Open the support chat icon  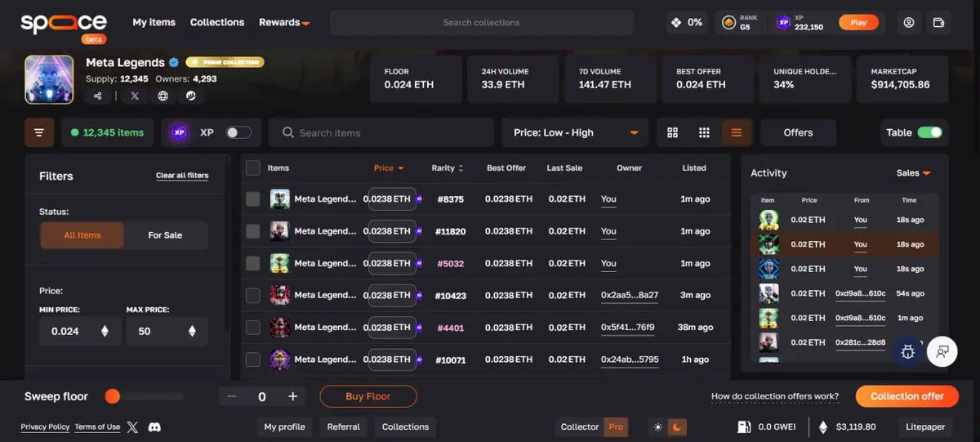tap(942, 351)
